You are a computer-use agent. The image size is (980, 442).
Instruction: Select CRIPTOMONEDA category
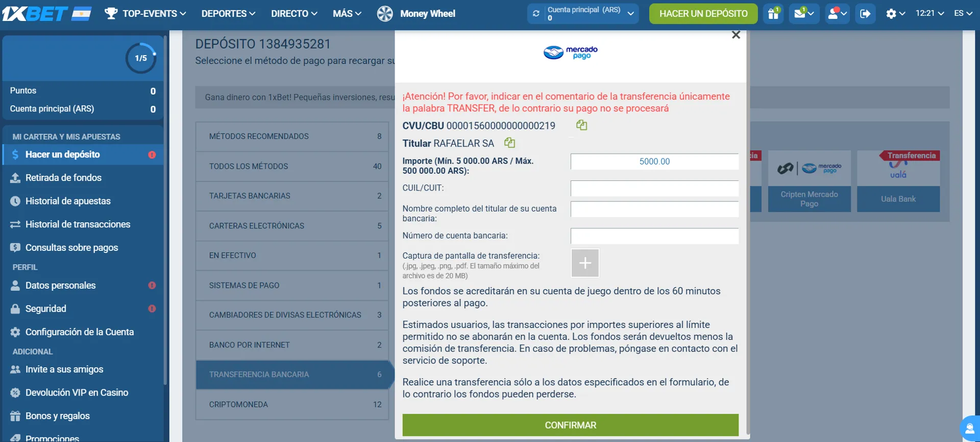[292, 405]
